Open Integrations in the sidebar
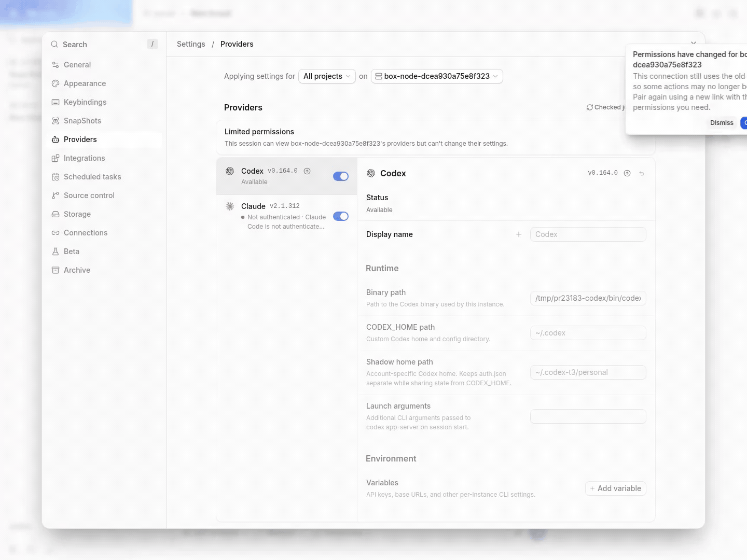 pos(104,158)
